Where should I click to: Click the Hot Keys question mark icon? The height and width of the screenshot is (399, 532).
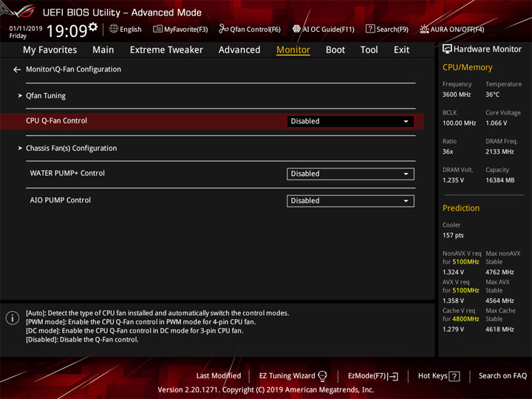click(x=454, y=376)
